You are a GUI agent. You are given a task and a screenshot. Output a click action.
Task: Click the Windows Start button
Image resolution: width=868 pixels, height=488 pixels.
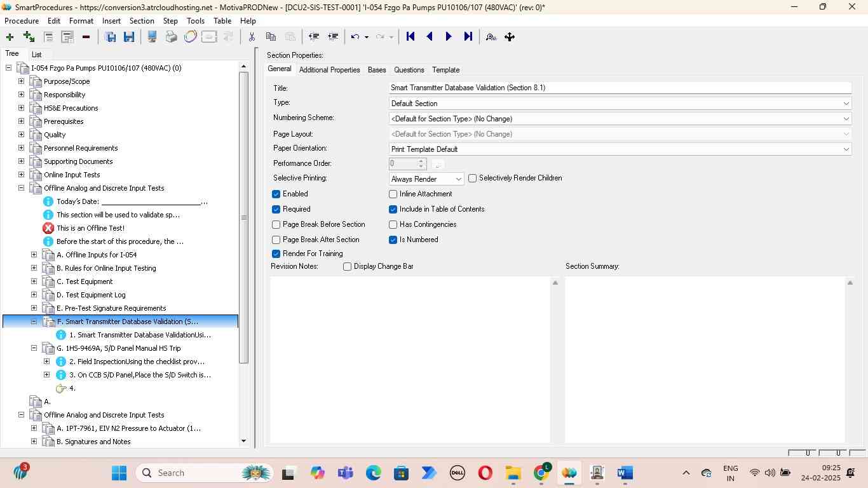click(119, 473)
